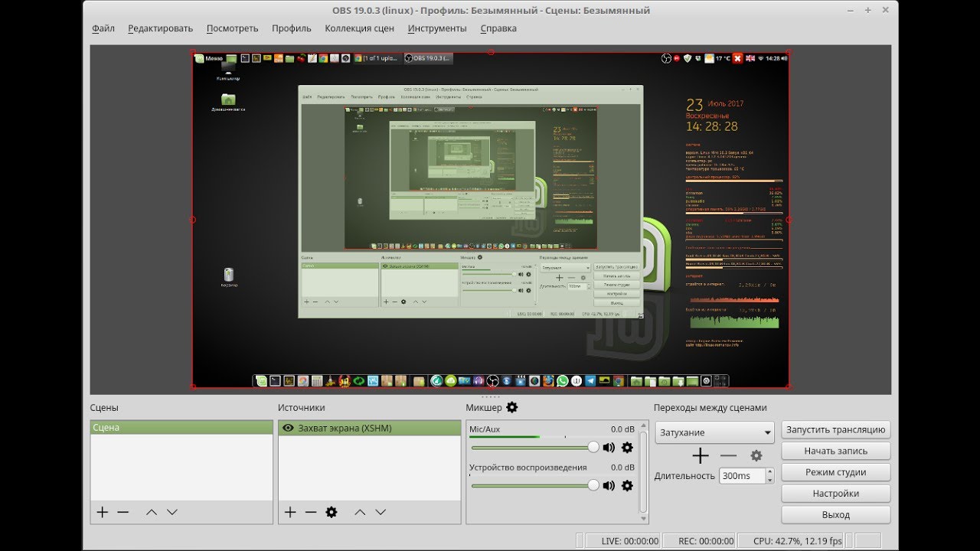Click Начать запись to start recording

836,452
